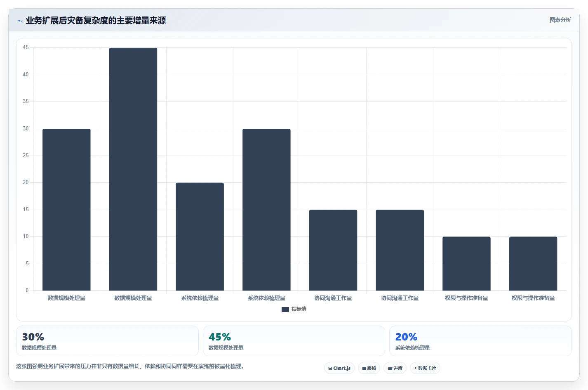Open the 20% 系统依赖梳理量 card
The image size is (588, 390).
click(480, 341)
